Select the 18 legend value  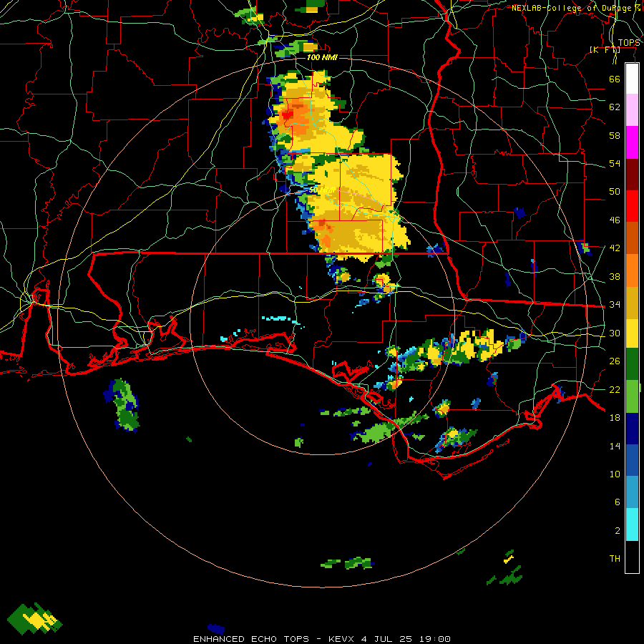615,418
